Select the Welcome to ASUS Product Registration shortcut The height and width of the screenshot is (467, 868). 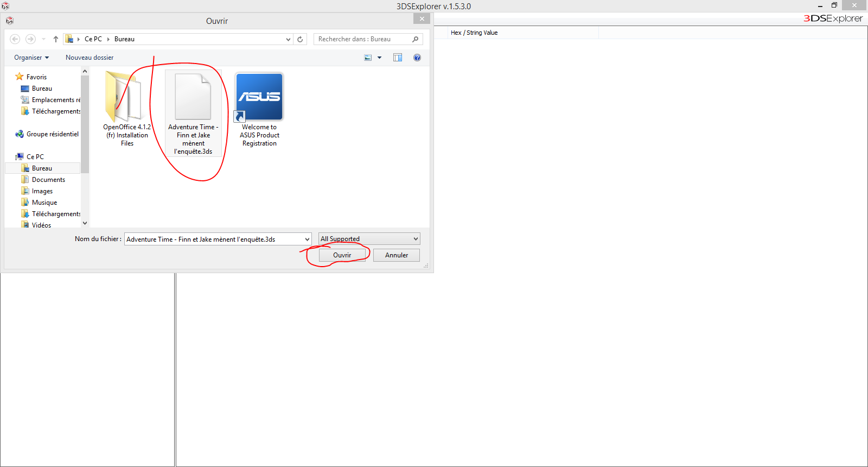coord(259,109)
